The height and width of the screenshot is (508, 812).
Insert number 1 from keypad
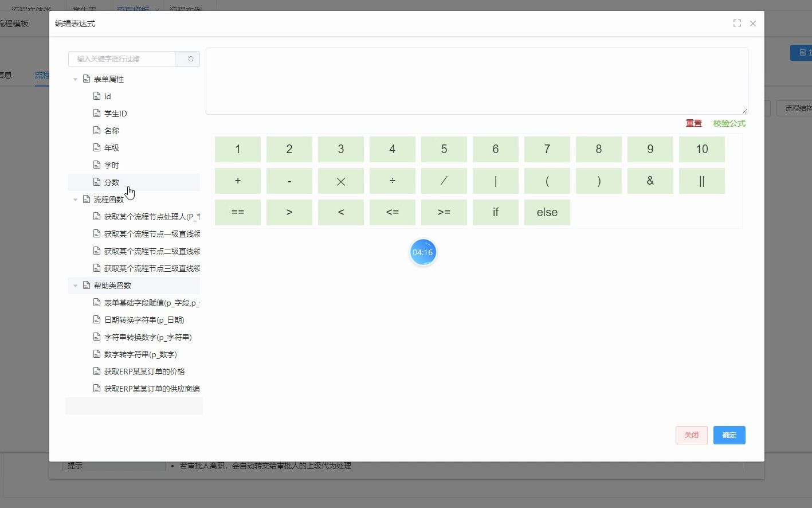(x=238, y=149)
